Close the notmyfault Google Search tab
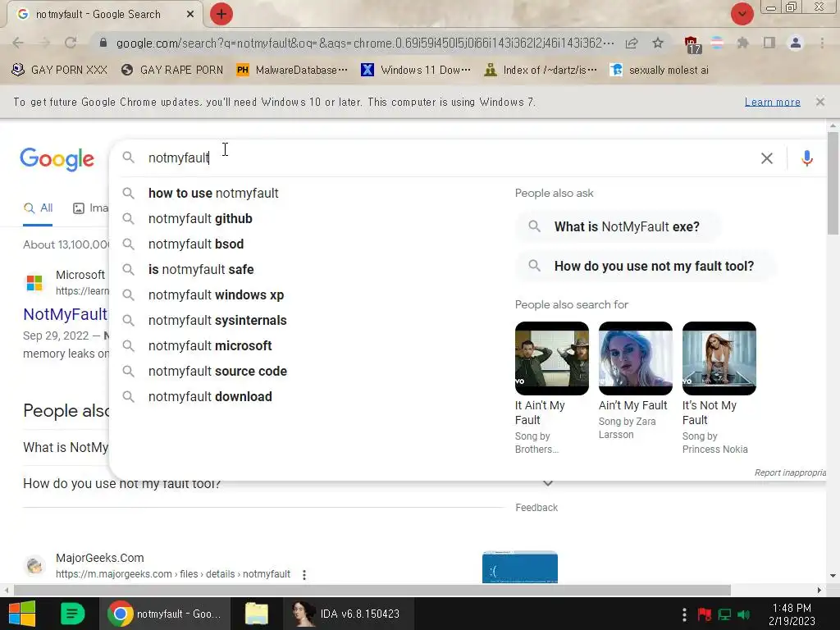The height and width of the screenshot is (630, 840). point(190,14)
